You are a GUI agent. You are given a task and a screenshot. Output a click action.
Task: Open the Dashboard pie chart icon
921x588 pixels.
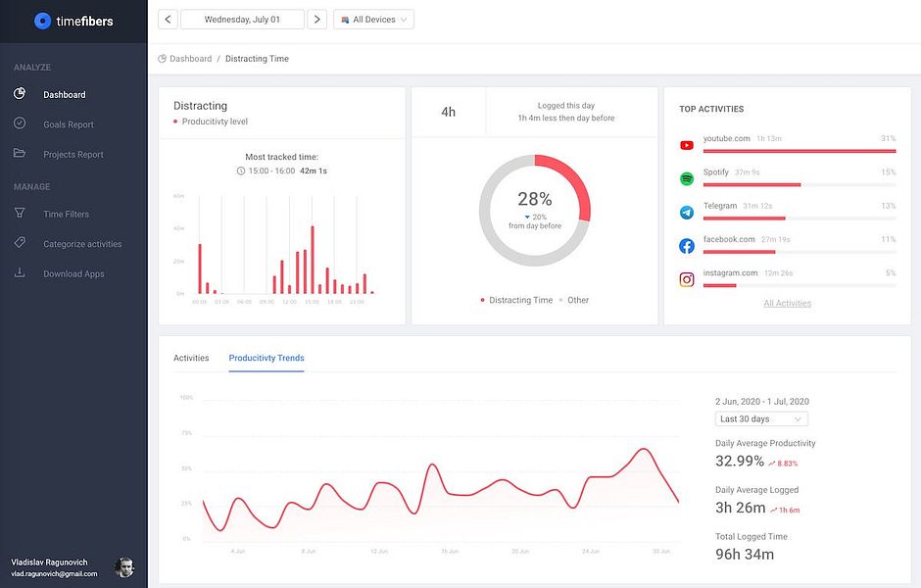(x=20, y=93)
